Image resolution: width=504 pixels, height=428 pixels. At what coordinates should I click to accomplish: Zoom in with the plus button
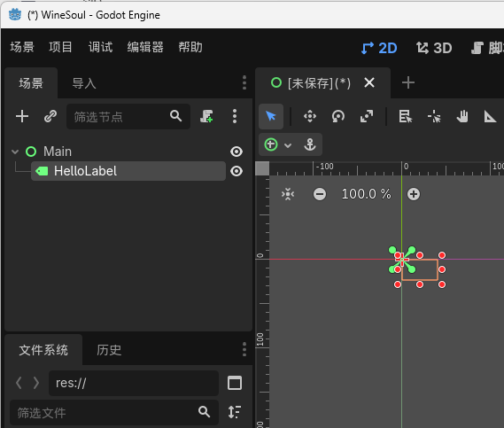click(x=414, y=194)
